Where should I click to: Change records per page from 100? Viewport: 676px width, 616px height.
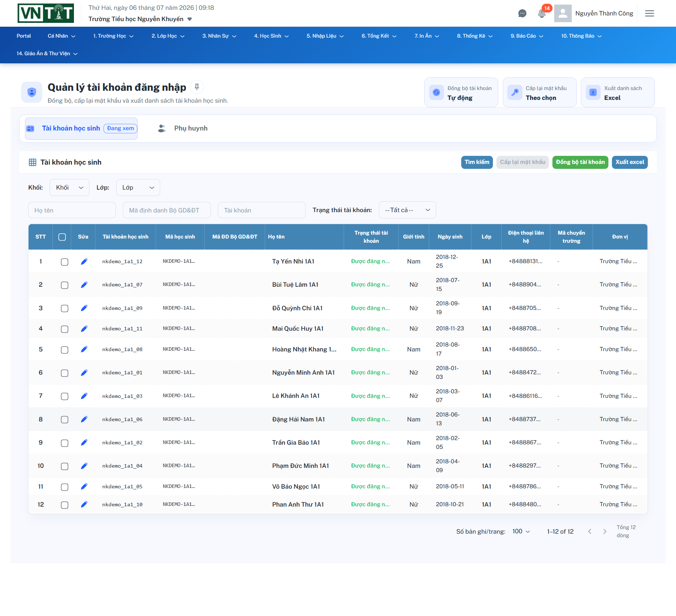point(521,531)
